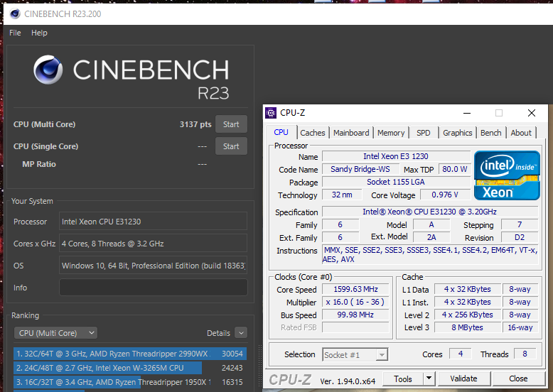Open the Graphics tab in CPU-Z
The width and height of the screenshot is (553, 392).
(x=458, y=133)
